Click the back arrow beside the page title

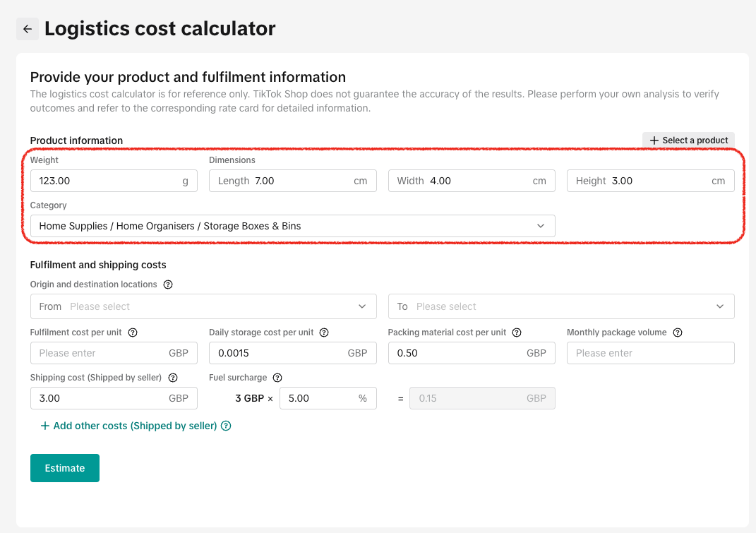(28, 29)
